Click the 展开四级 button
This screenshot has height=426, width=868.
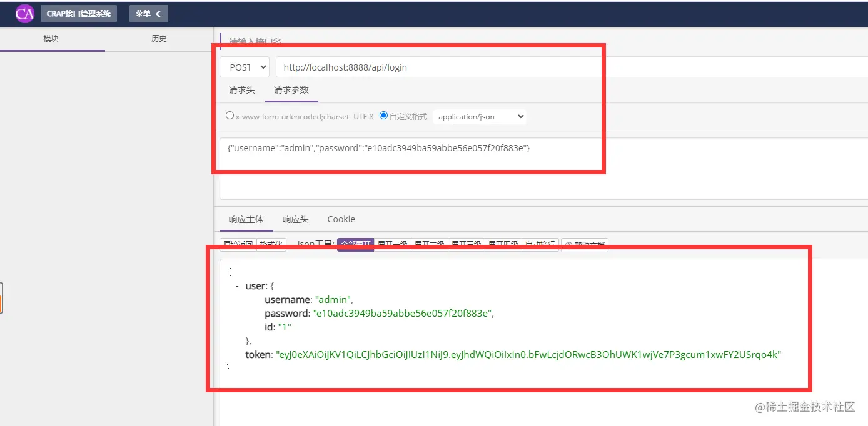tap(503, 244)
